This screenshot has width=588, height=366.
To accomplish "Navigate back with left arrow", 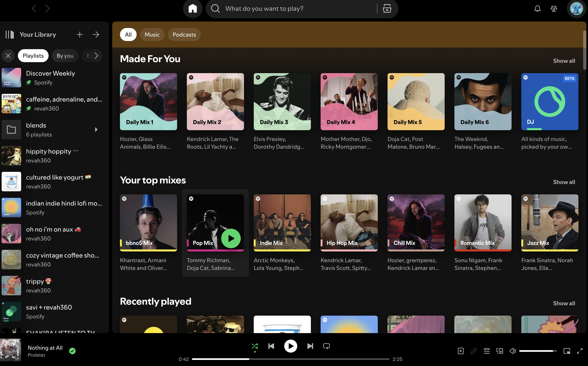I will pos(34,9).
